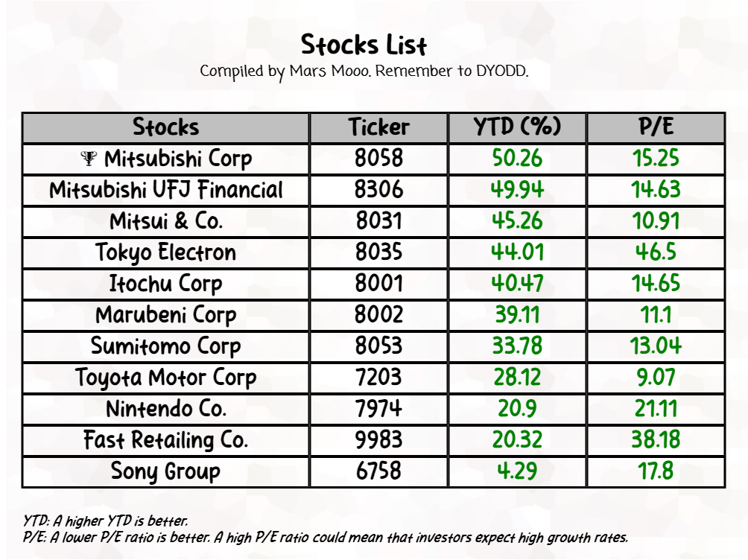This screenshot has width=748, height=560.
Task: Click the Ticker column header
Action: pyautogui.click(x=378, y=127)
